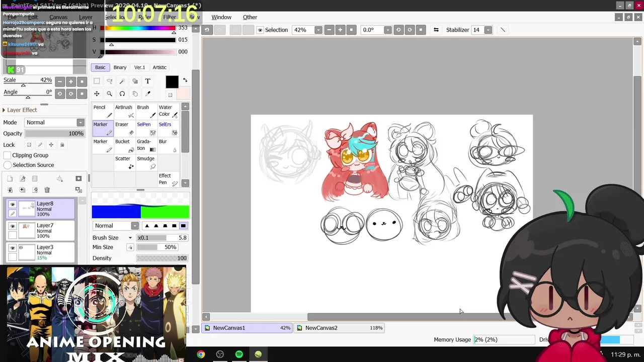
Task: Choose the Pencil brush
Action: [103, 111]
